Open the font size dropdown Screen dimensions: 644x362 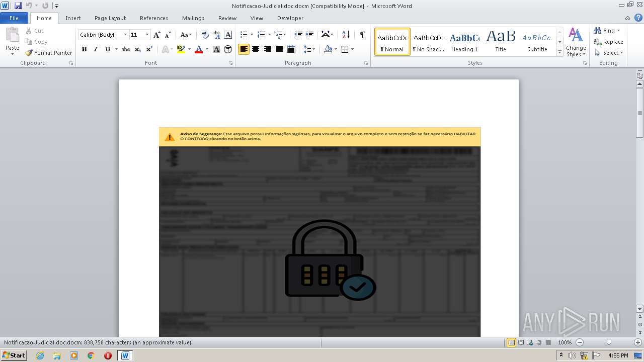coord(147,35)
